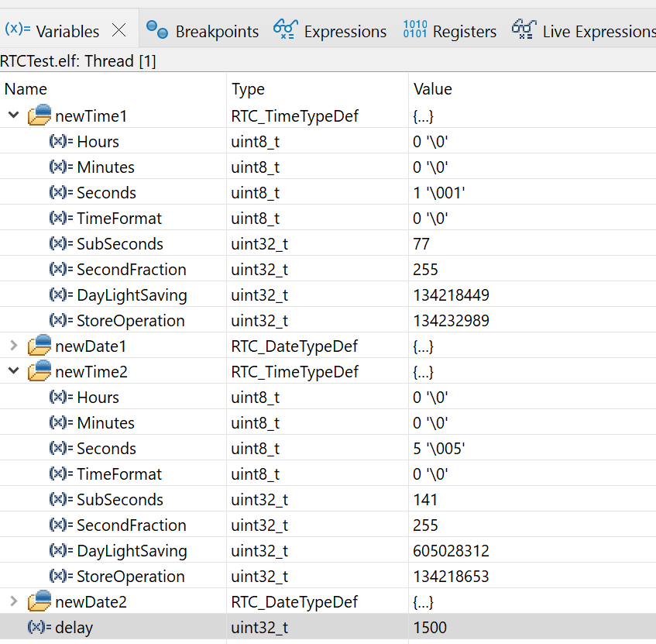This screenshot has width=656, height=644.
Task: Click the Value column header
Action: click(x=432, y=89)
